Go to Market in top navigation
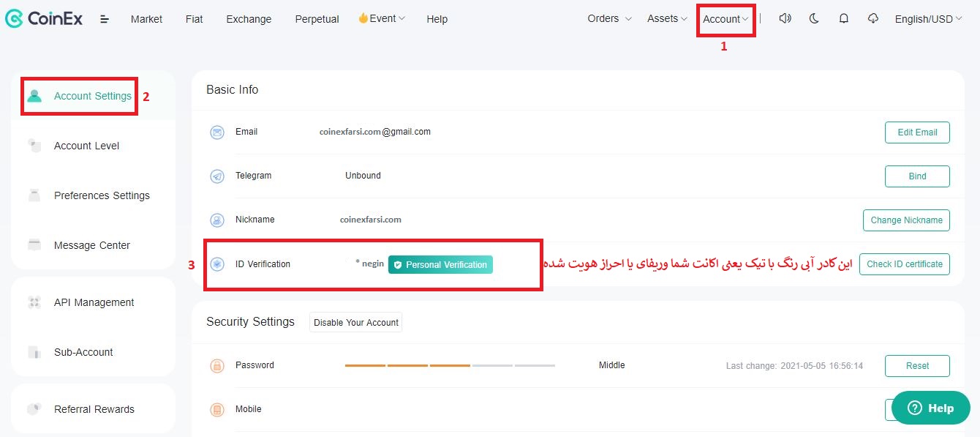The image size is (980, 437). point(146,19)
